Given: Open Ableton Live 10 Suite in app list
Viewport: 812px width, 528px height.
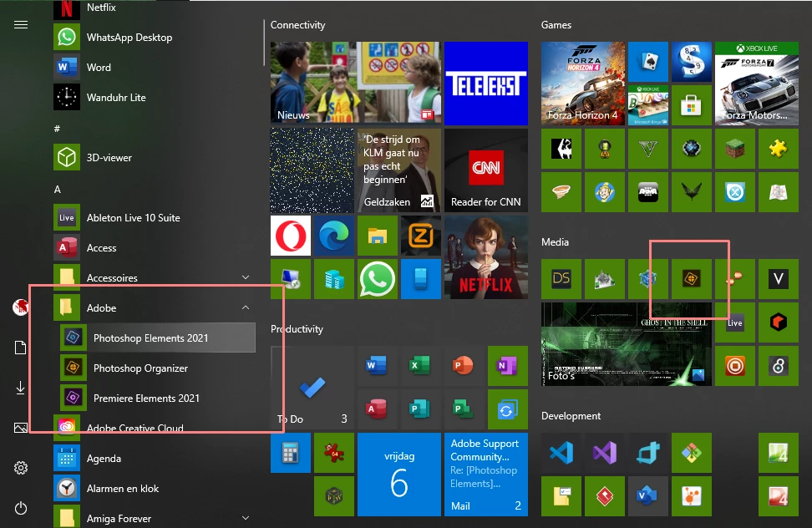Looking at the screenshot, I should 155,217.
